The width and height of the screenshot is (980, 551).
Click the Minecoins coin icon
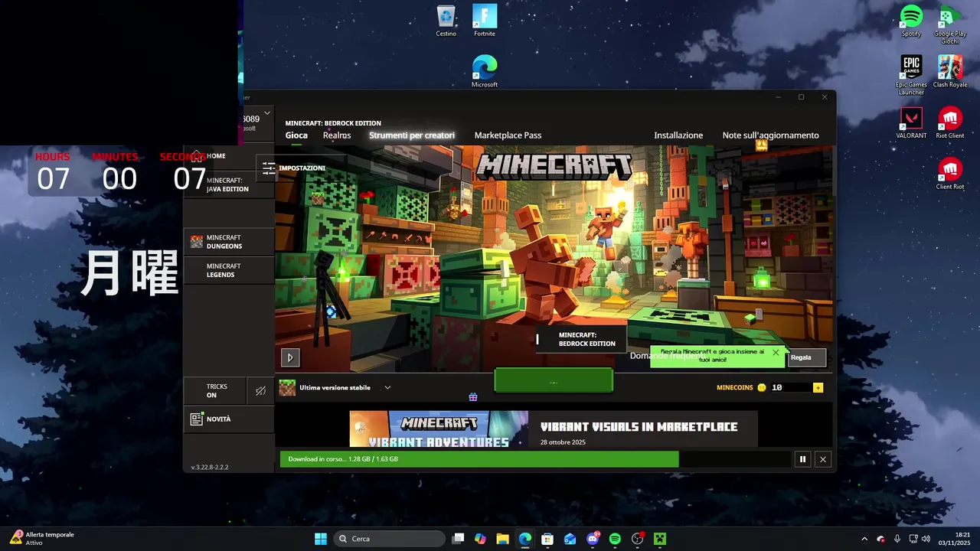[762, 388]
